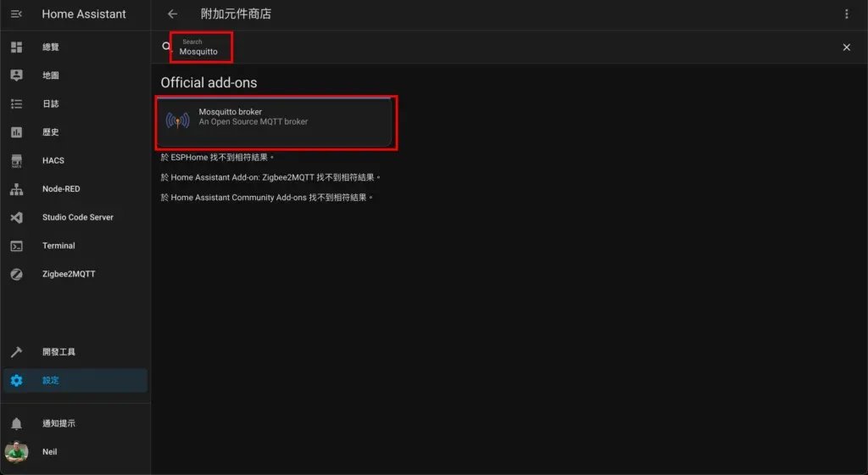
Task: Open the HACS store icon
Action: tap(16, 160)
